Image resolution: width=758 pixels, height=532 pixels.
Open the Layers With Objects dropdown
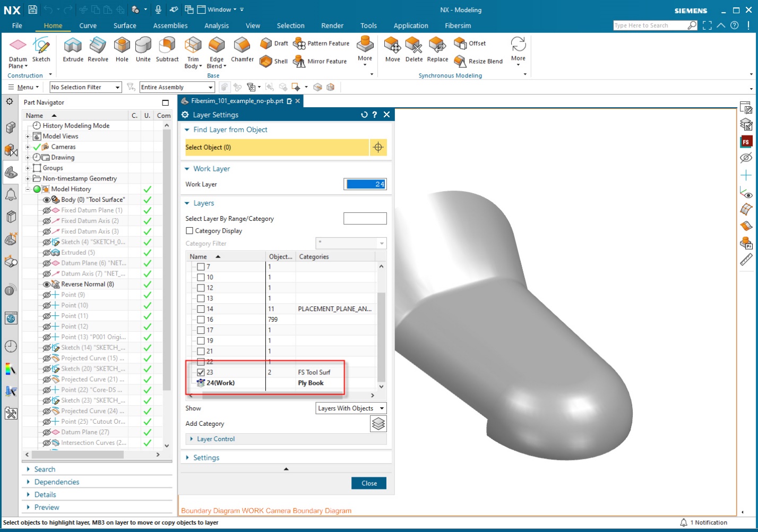pos(350,408)
